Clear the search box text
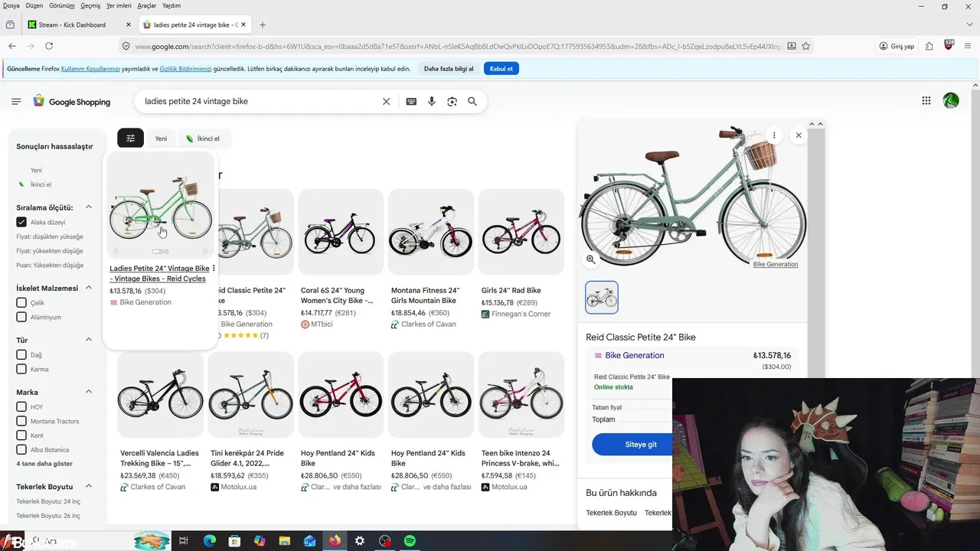980x551 pixels. point(387,102)
